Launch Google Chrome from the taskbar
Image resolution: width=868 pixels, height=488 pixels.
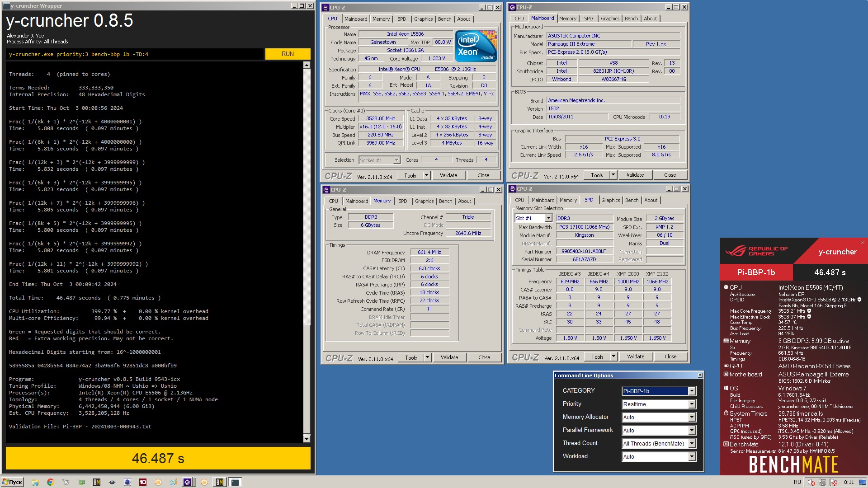[51, 482]
